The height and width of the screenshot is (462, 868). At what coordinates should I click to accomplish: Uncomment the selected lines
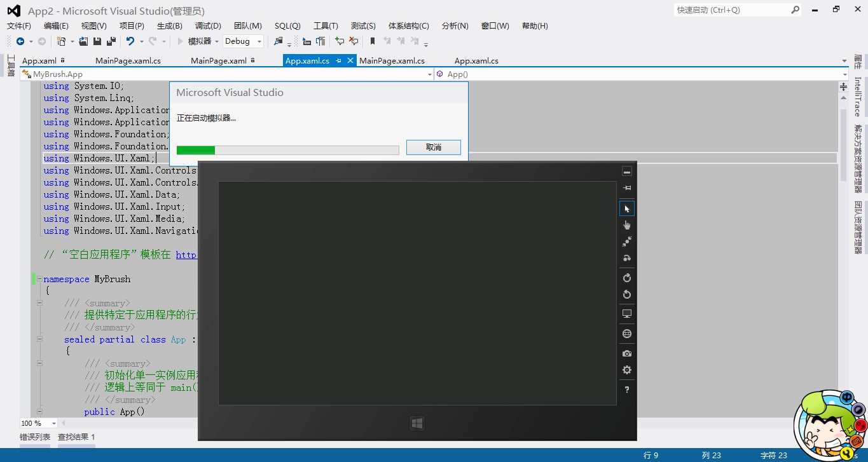click(354, 41)
